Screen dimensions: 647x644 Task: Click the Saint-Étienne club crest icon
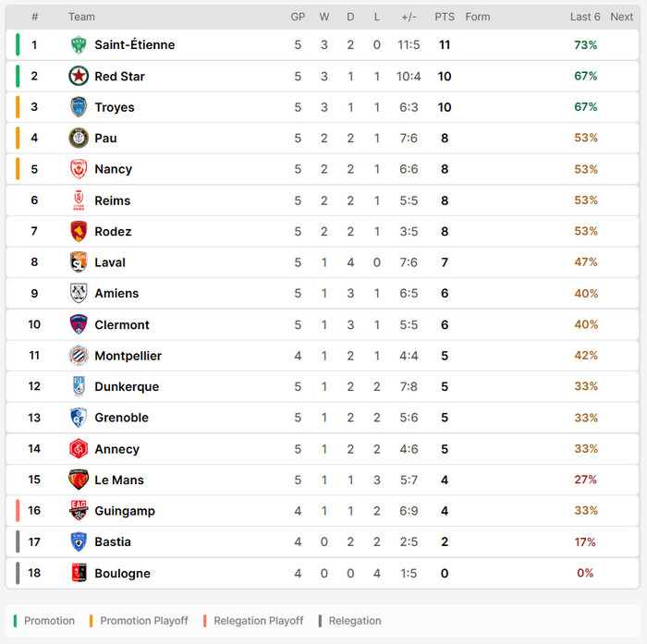click(79, 44)
